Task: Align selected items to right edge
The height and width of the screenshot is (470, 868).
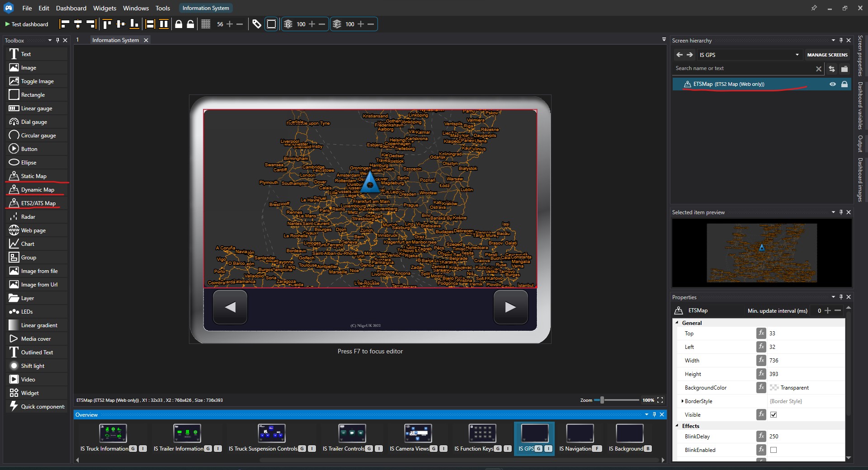Action: (91, 24)
